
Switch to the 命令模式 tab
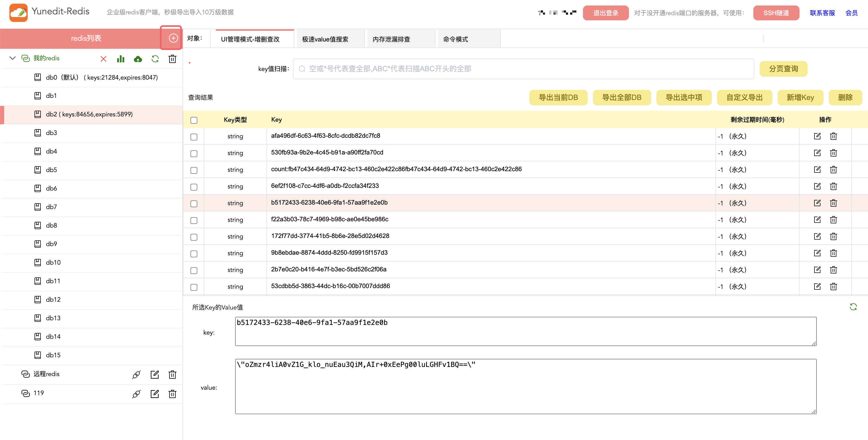coord(456,39)
